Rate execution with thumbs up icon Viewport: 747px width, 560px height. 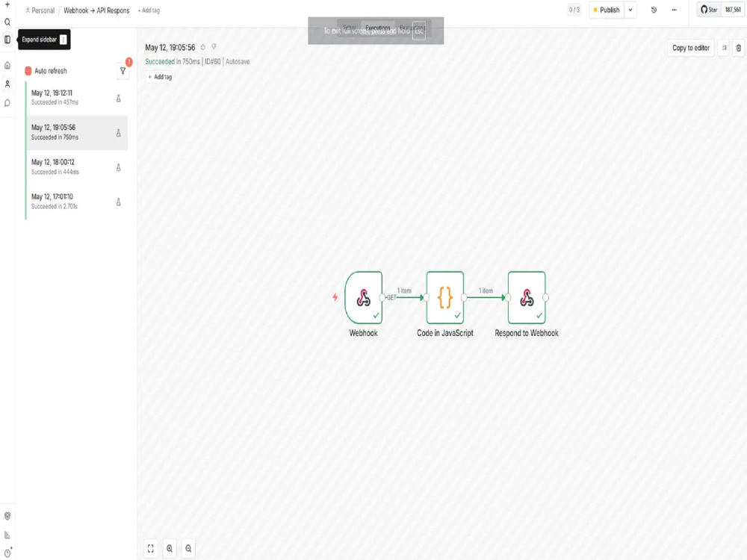pyautogui.click(x=203, y=47)
